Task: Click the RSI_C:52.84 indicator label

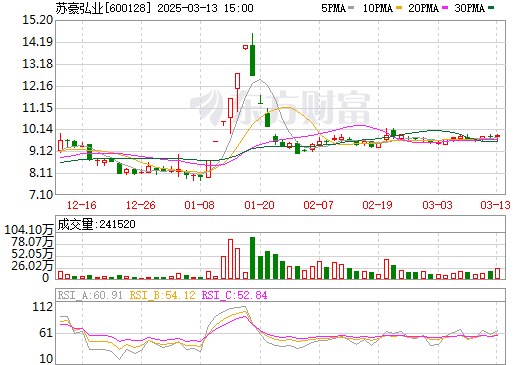Action: point(235,295)
